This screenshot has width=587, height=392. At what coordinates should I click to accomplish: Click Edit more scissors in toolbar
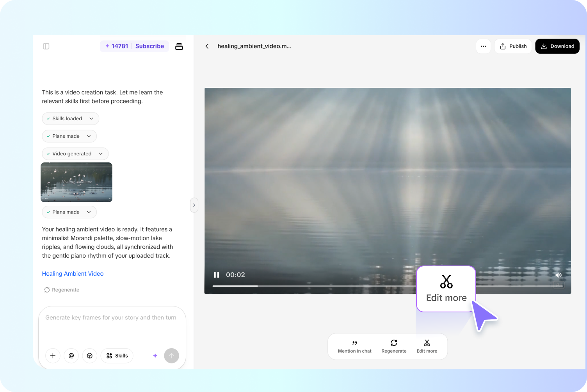pos(427,347)
